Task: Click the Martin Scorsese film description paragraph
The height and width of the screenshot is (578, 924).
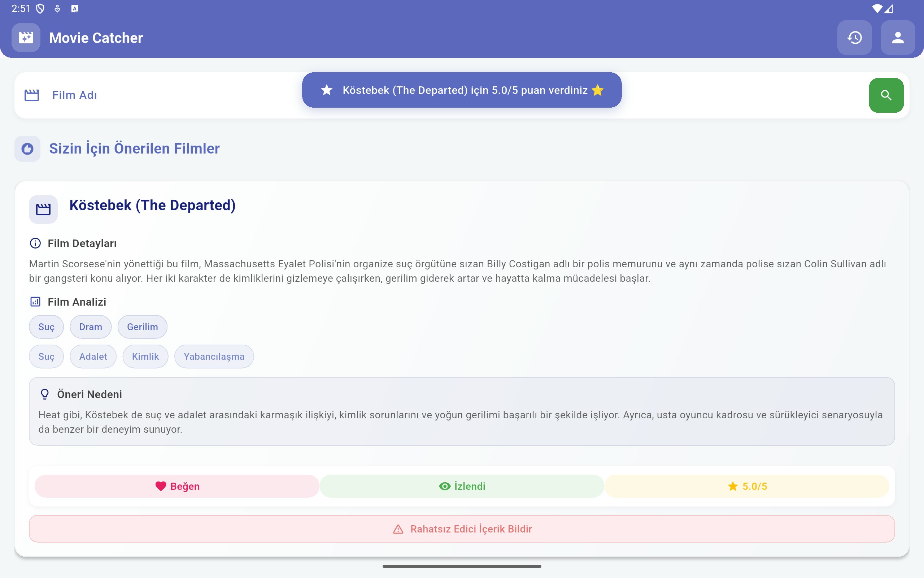Action: point(457,271)
